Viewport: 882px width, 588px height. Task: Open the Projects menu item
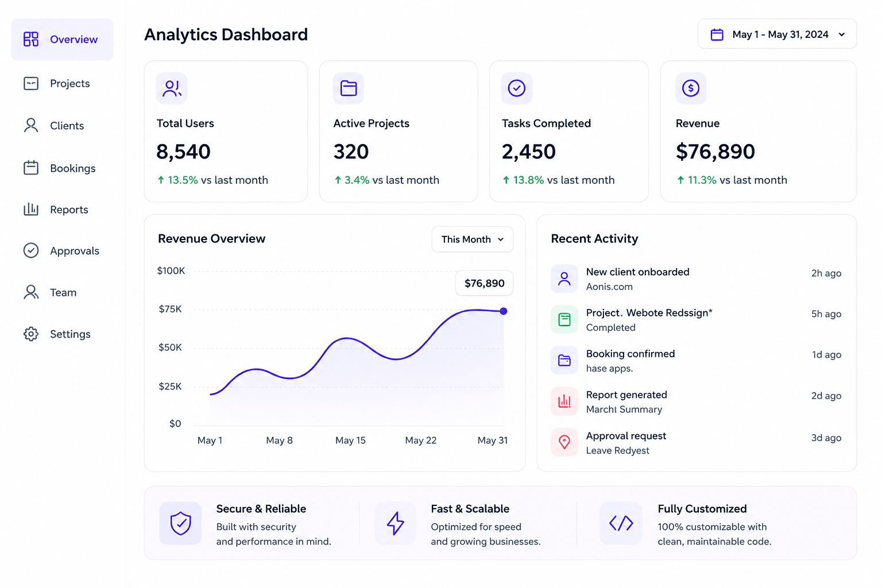69,83
